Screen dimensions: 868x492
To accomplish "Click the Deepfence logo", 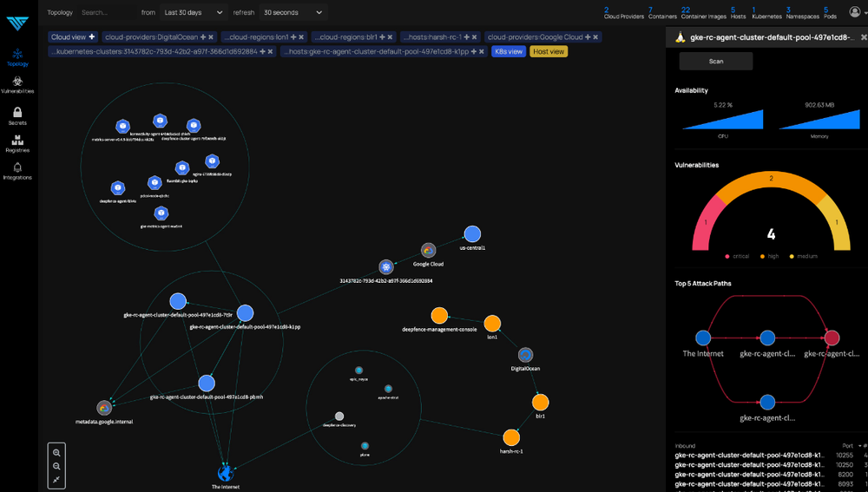I will coord(17,23).
